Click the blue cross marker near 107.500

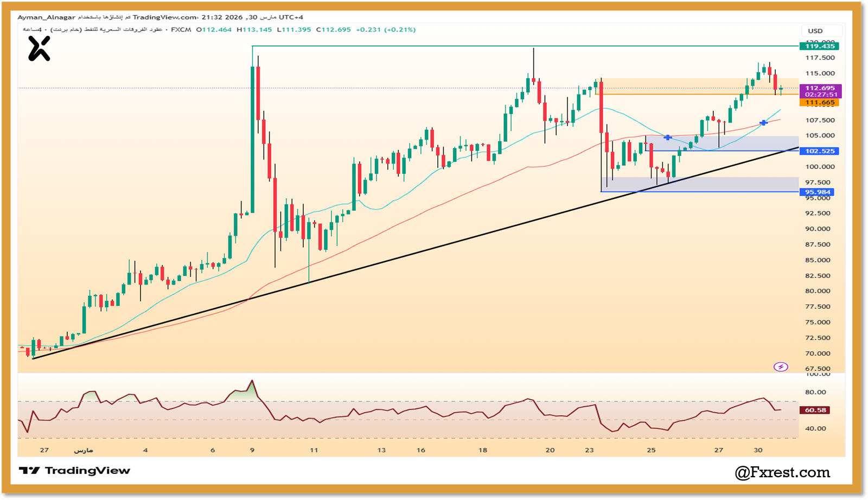point(763,123)
